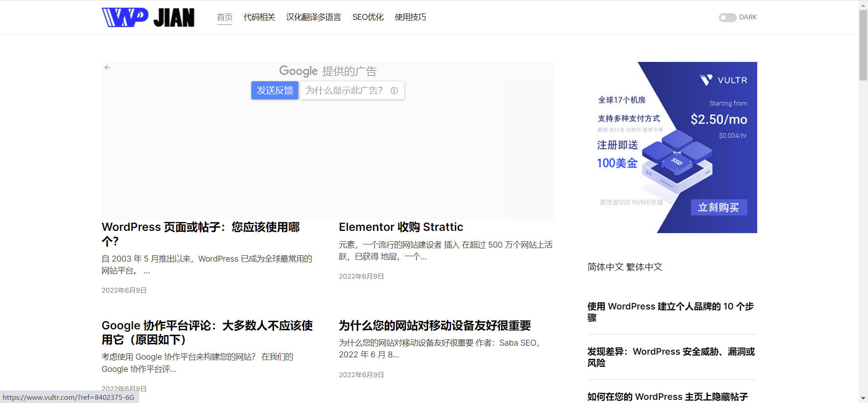868x403 pixels.
Task: Click the back arrow in the ad panel
Action: [107, 67]
